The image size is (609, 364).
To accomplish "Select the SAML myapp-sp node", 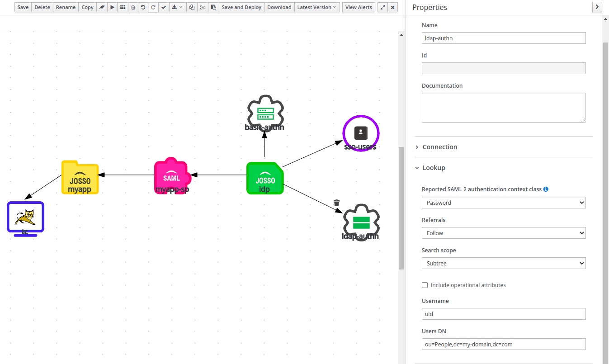I will click(171, 176).
